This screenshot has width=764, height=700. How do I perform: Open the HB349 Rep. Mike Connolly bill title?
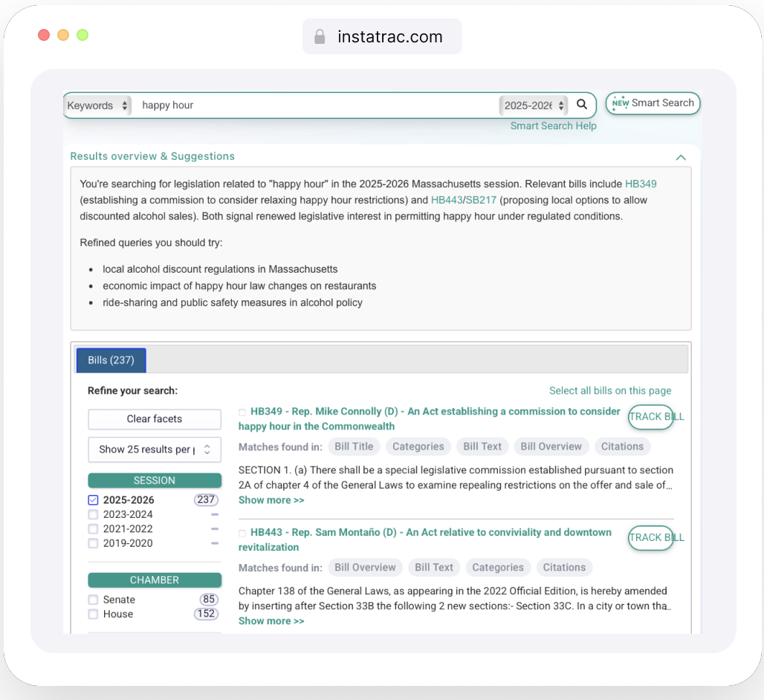click(x=430, y=418)
